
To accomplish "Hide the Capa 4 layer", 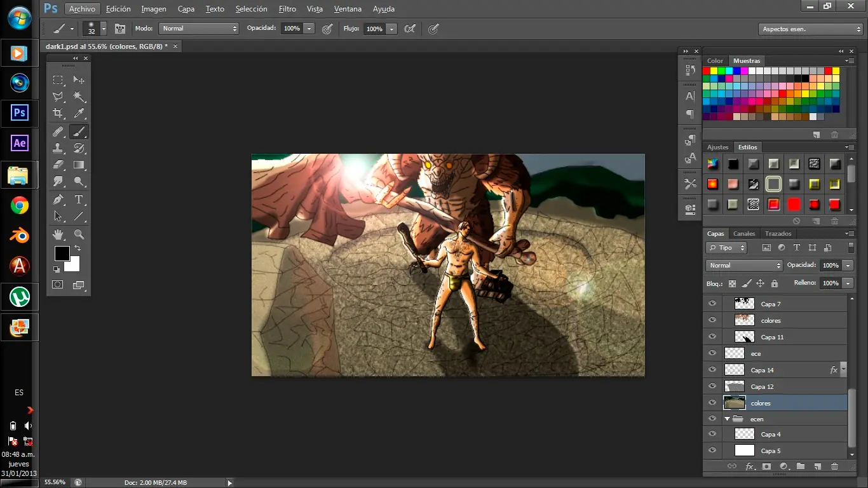I will [712, 434].
